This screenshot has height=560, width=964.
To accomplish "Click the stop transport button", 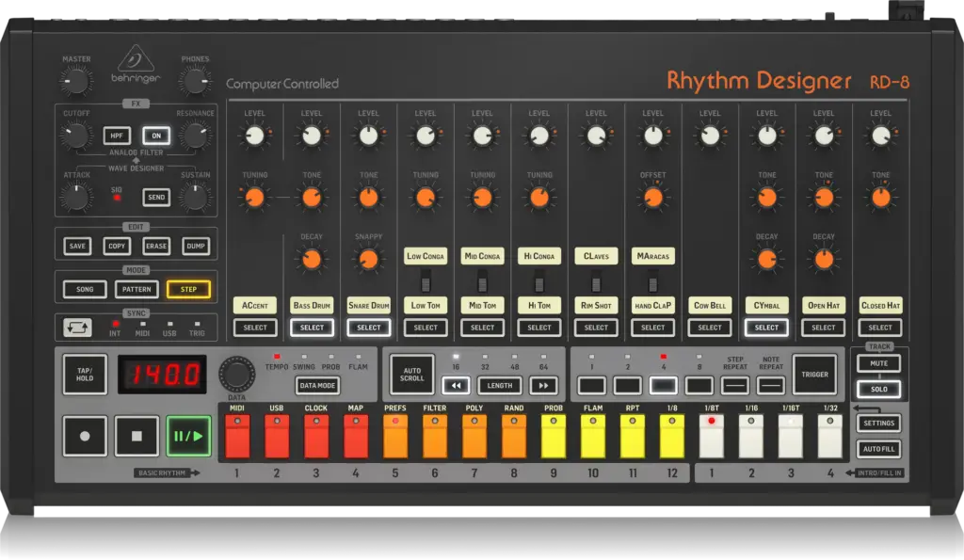I will click(x=137, y=436).
